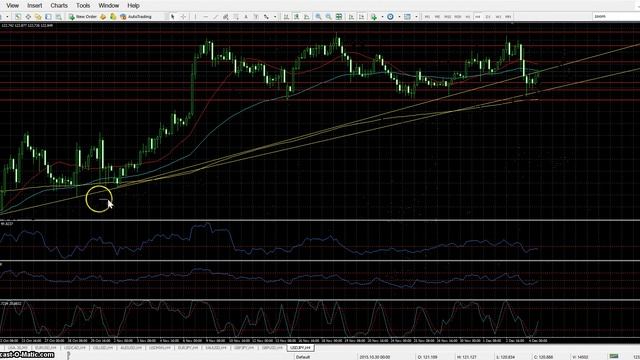Open the Charts menu

(x=59, y=6)
